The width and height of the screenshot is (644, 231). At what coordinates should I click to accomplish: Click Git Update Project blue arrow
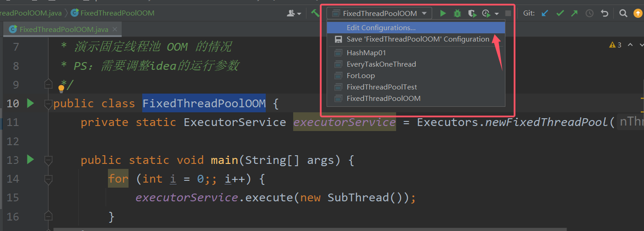point(545,14)
